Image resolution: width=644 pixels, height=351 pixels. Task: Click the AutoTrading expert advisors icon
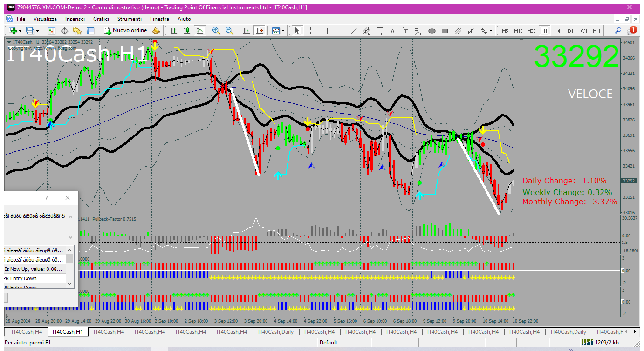[x=156, y=31]
